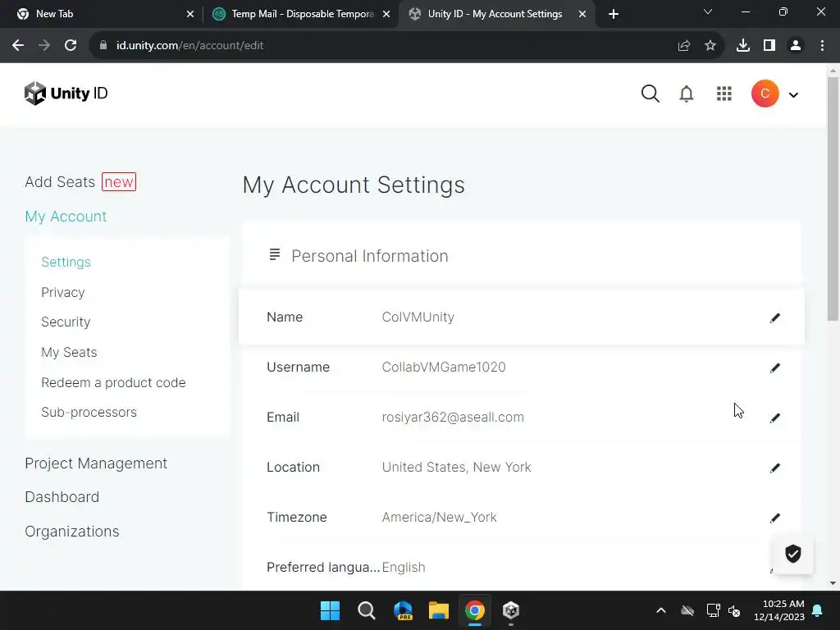View site information lock icon

103,46
